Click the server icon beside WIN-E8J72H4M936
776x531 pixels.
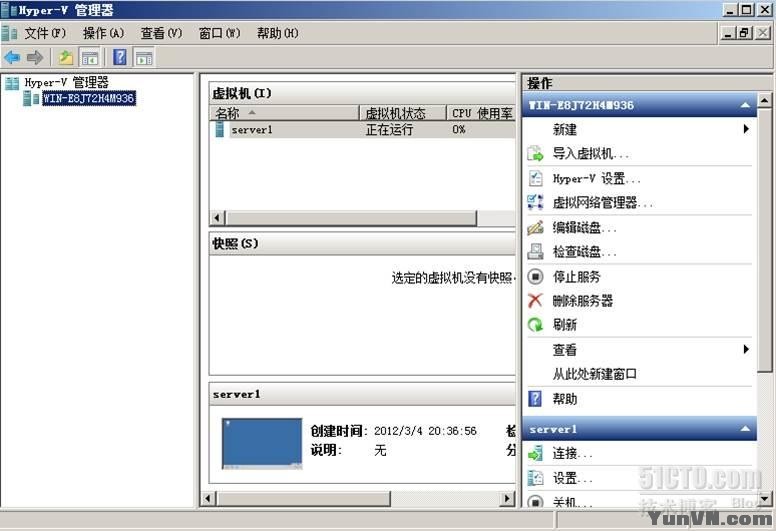[31, 98]
